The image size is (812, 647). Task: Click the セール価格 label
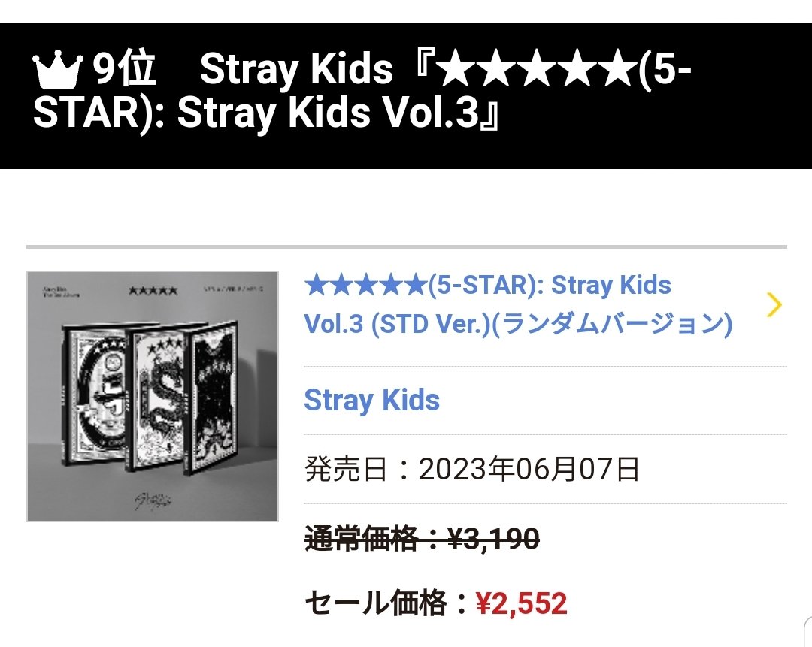375,603
